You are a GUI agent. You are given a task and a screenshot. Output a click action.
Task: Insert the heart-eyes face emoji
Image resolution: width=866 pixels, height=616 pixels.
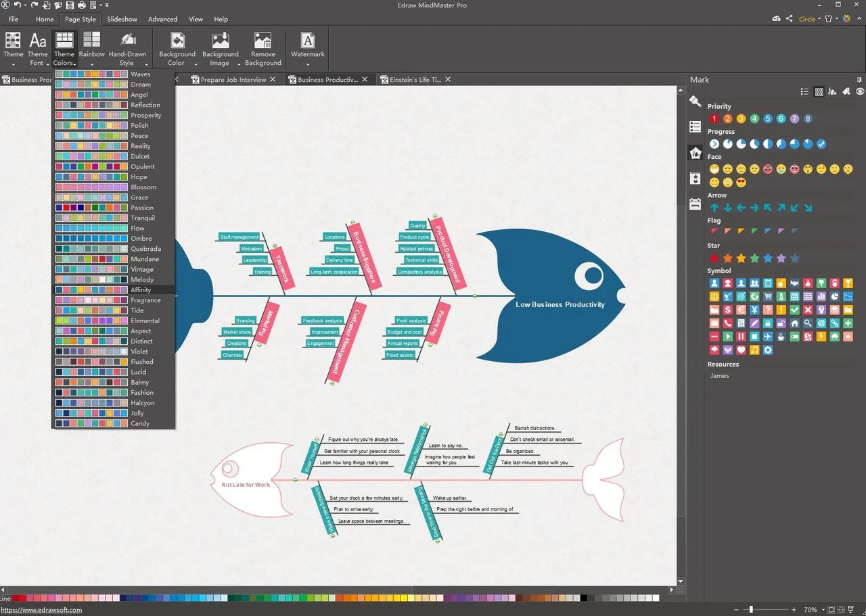point(741,182)
